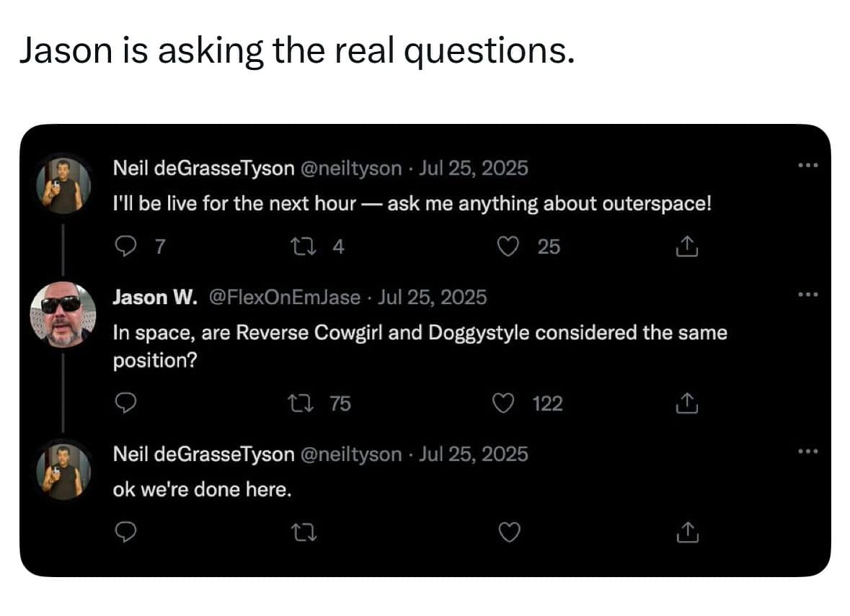Reply to Jason W.'s tweet
This screenshot has height=616, width=850.
point(126,404)
